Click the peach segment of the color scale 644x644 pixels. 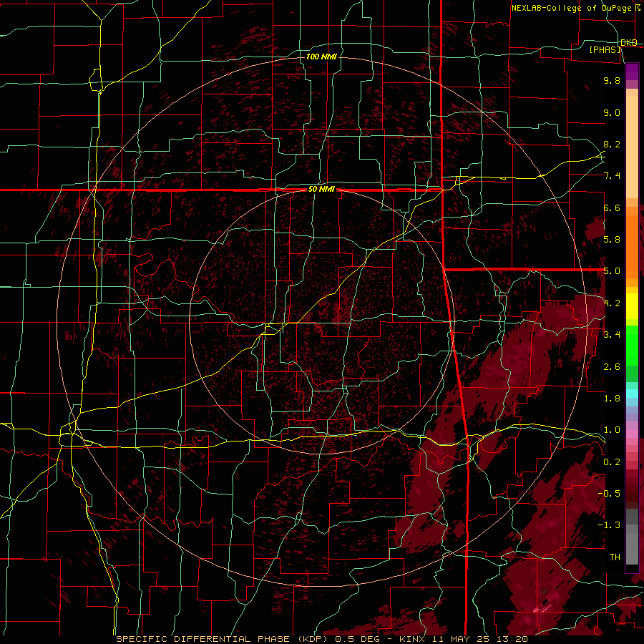632,144
